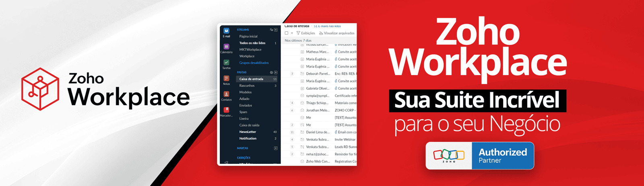Add new folder with PASTAS plus icon
The width and height of the screenshot is (644, 186).
click(276, 72)
